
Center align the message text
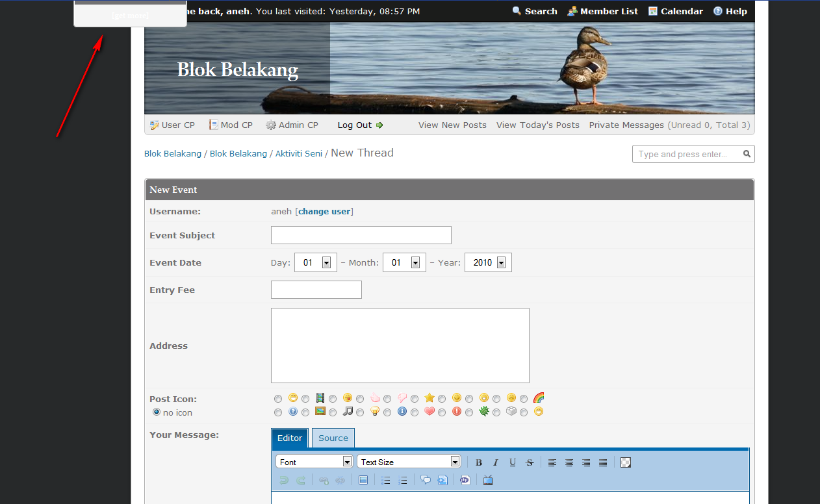pos(569,462)
